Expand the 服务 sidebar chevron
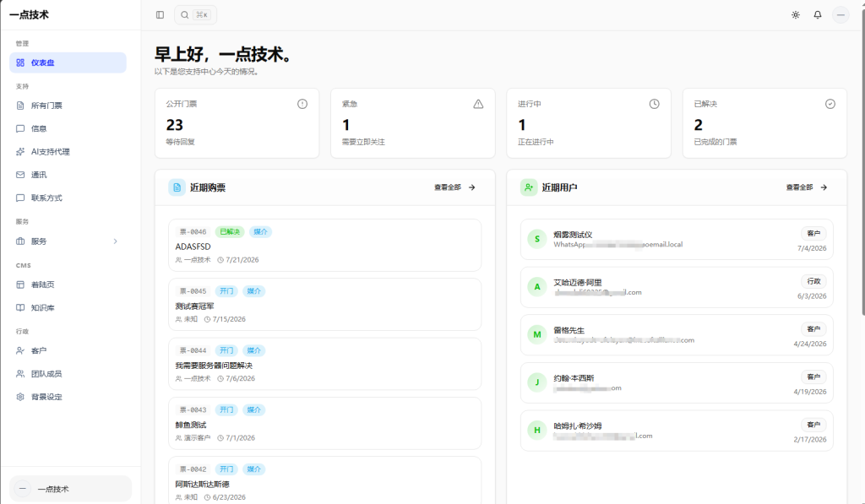Viewport: 865px width, 504px height. click(x=115, y=241)
